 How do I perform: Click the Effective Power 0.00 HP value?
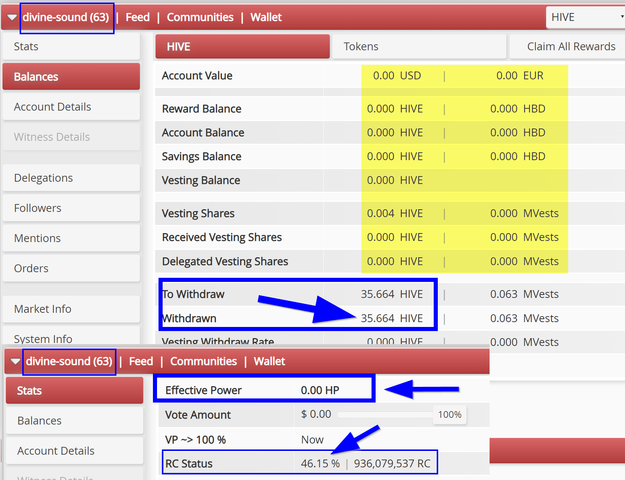pos(320,390)
